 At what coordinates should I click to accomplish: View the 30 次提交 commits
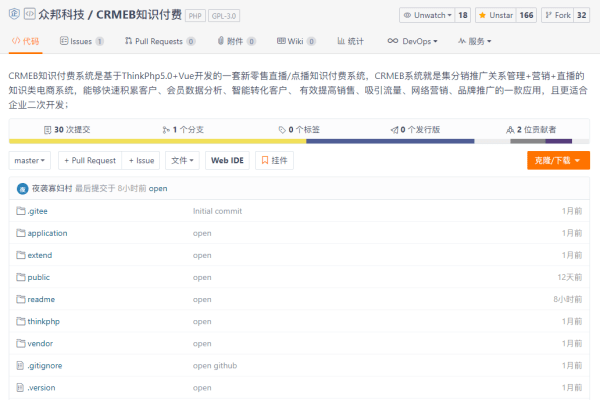[67, 130]
